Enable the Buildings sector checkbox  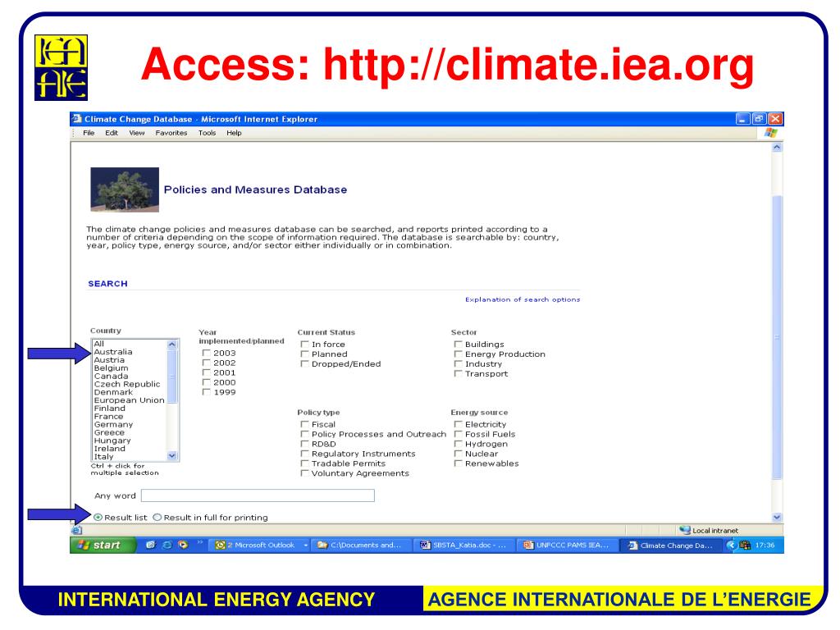(458, 344)
